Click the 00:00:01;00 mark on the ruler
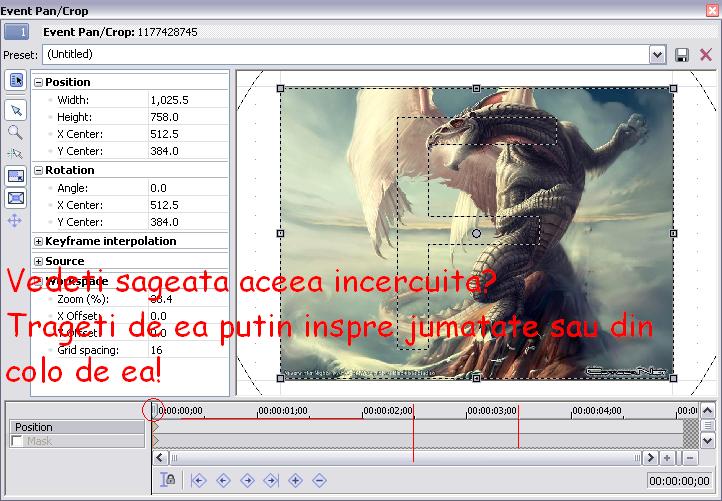The width and height of the screenshot is (722, 501). (x=282, y=410)
